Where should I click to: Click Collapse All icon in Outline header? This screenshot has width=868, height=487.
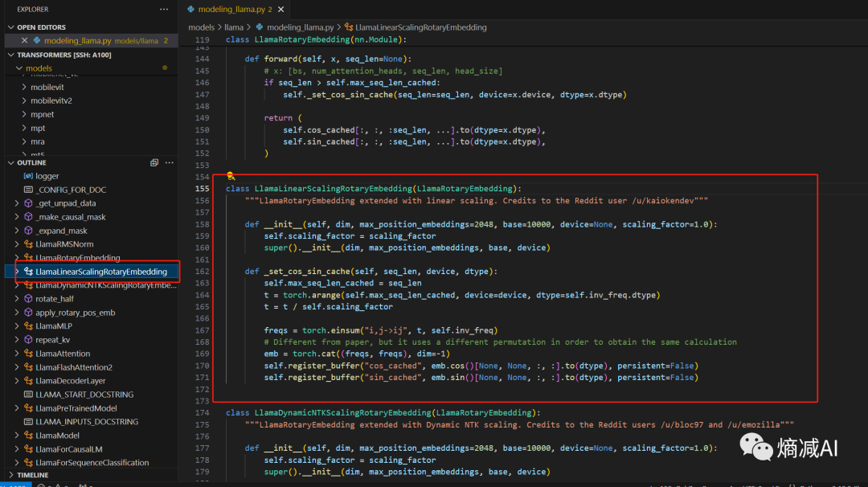pyautogui.click(x=154, y=162)
